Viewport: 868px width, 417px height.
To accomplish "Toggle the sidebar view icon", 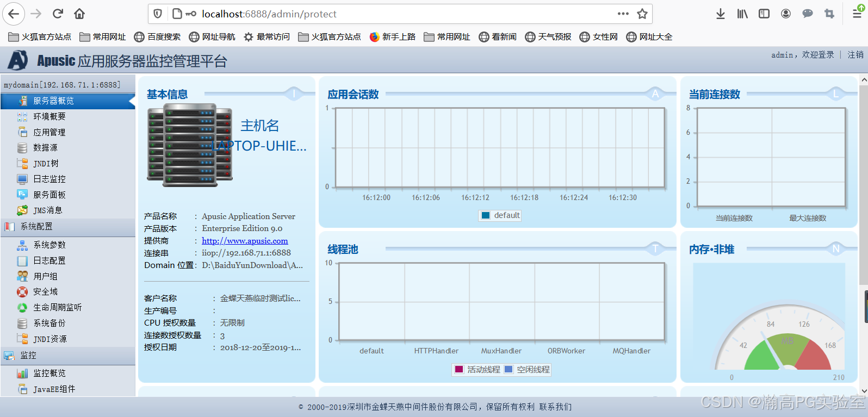I will 764,14.
